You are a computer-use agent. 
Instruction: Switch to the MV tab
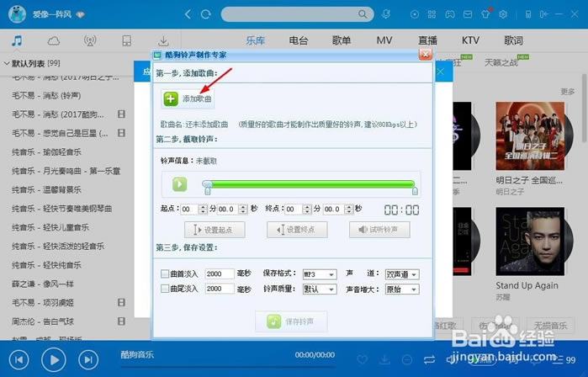pos(384,40)
